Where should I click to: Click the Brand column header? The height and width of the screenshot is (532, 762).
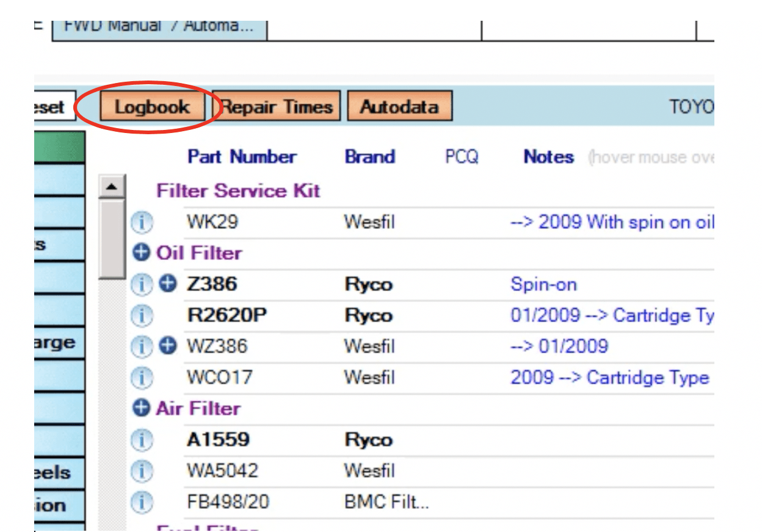click(370, 157)
